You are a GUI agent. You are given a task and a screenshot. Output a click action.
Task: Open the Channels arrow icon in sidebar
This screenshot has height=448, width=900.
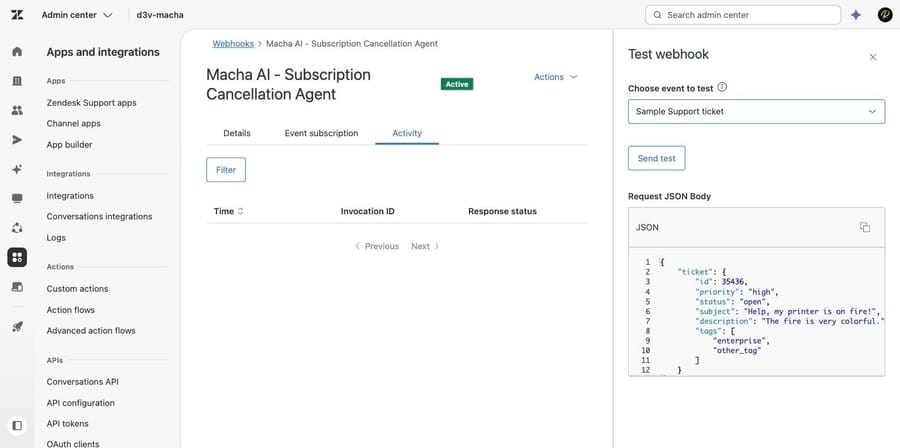tap(17, 140)
